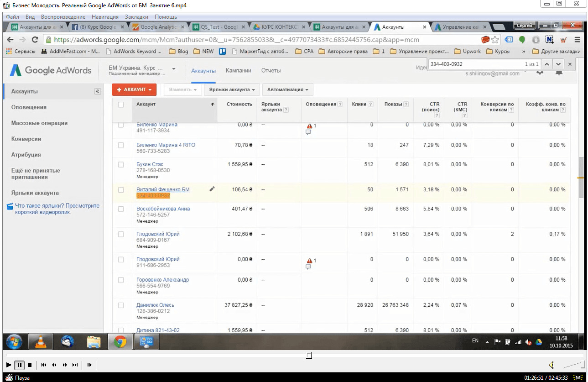This screenshot has width=588, height=382.
Task: Open Thunderbird from the Windows taskbar
Action: pos(67,342)
